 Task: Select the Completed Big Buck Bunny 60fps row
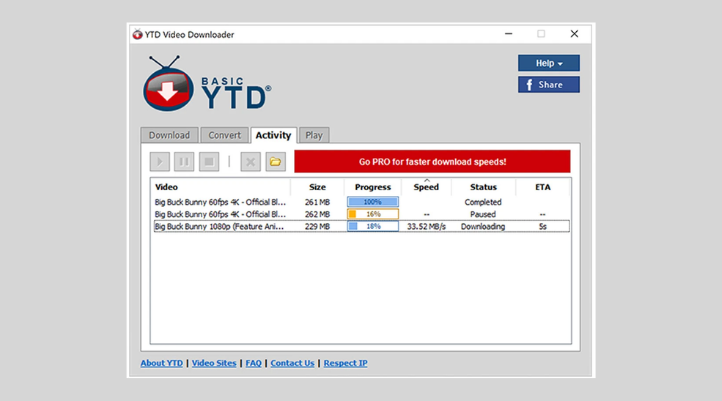coord(361,202)
